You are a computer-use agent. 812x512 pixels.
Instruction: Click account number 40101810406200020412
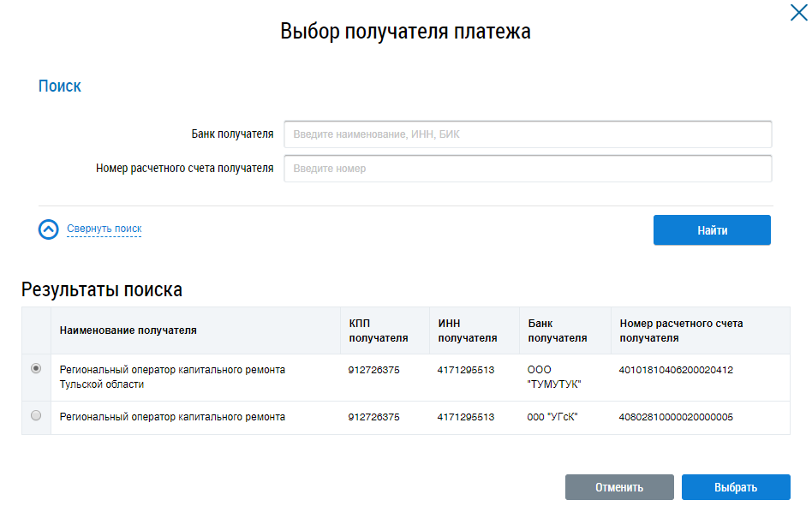point(676,370)
